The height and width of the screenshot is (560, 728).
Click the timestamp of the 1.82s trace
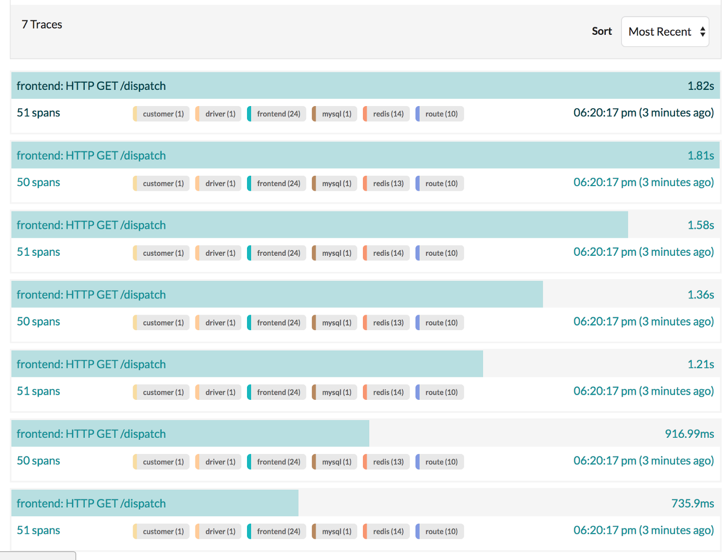pyautogui.click(x=644, y=113)
